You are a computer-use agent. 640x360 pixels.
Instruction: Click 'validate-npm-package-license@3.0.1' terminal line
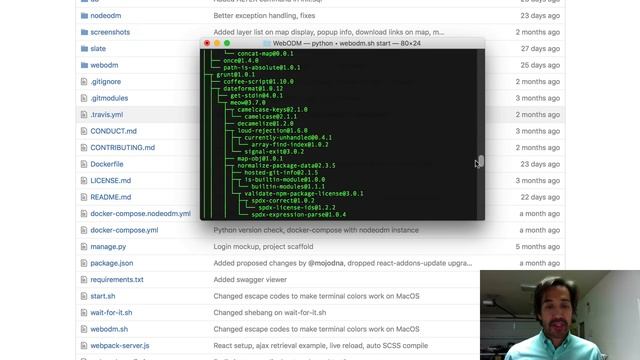[304, 193]
